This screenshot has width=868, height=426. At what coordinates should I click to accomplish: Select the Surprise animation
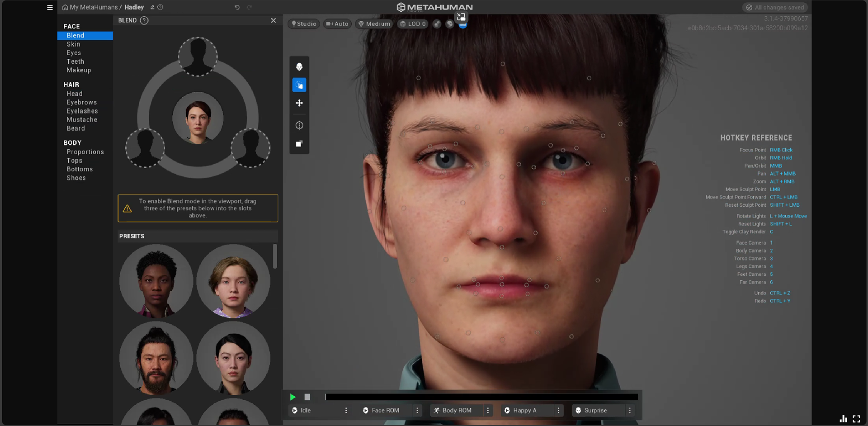pos(599,411)
